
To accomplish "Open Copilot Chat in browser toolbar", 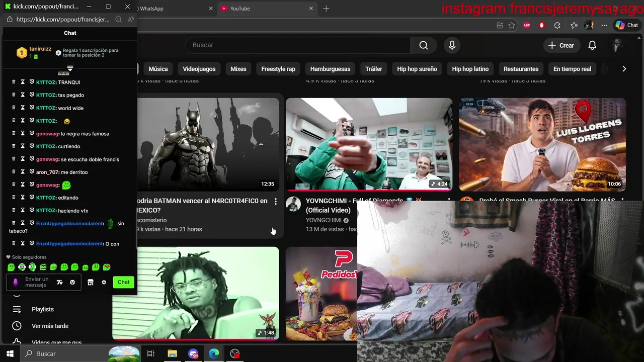I will pos(627,25).
